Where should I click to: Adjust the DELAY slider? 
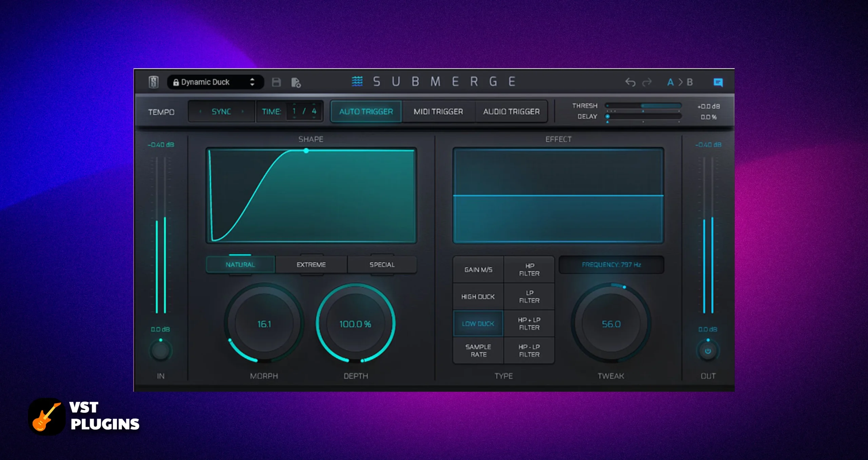pyautogui.click(x=644, y=116)
